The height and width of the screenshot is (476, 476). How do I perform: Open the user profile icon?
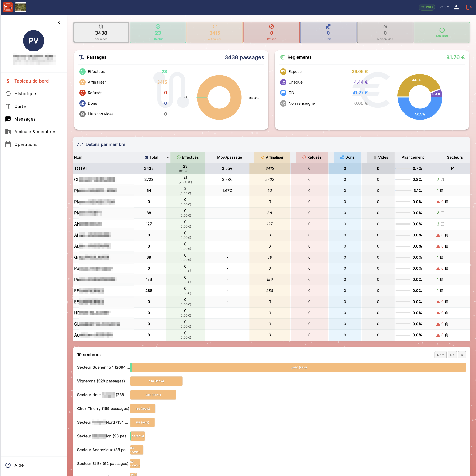coord(456,7)
